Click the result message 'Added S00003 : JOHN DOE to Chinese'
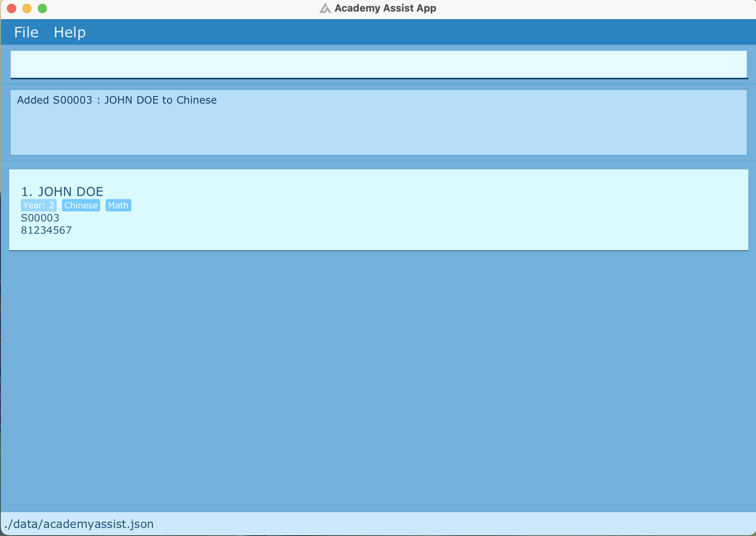This screenshot has height=536, width=756. pyautogui.click(x=117, y=100)
